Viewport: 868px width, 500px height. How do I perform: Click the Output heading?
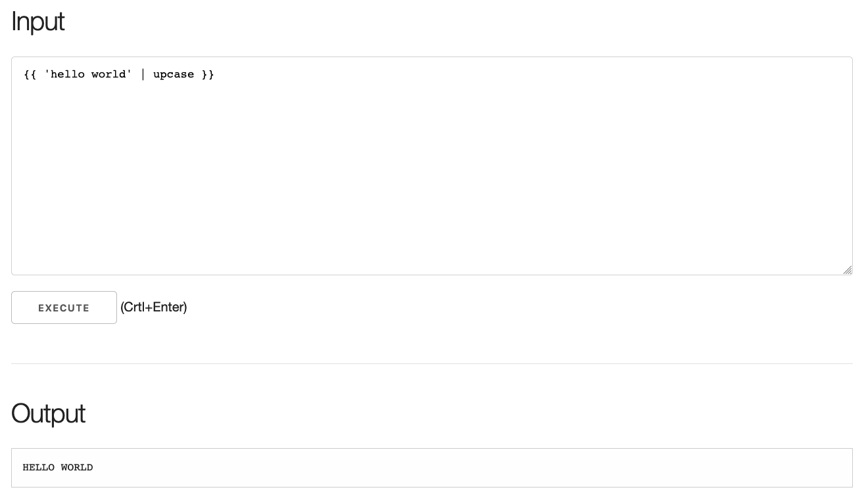48,413
